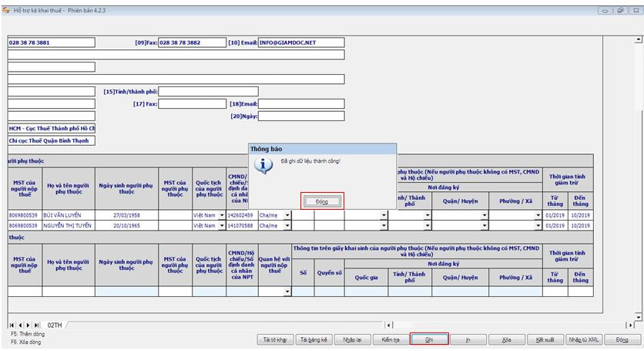The height and width of the screenshot is (351, 644).
Task: Open Cha/mẹ relationship dropdown for NGUYỄN THỊ TUYẾN
Action: coord(287,226)
